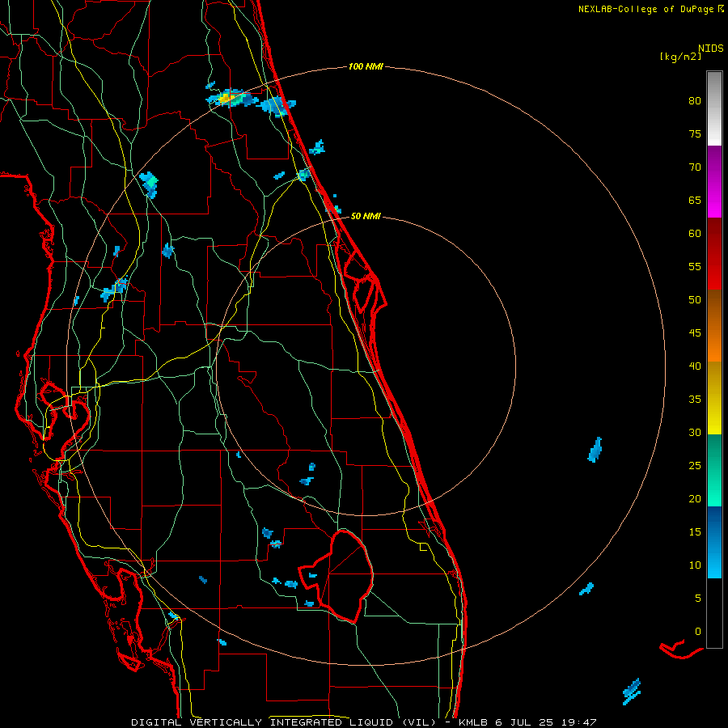Screen dimensions: 728x728
Task: Pick the orange-brown segment of the color bar
Action: (714, 325)
